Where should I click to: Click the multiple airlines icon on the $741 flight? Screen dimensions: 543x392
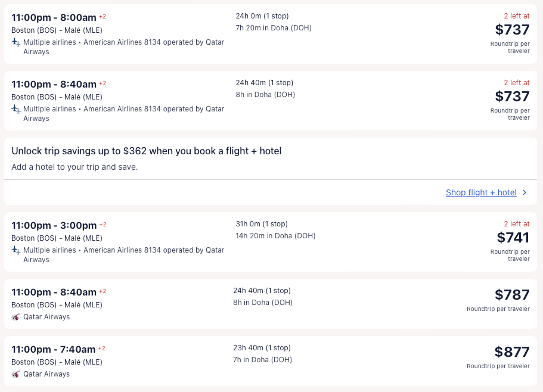pyautogui.click(x=16, y=250)
